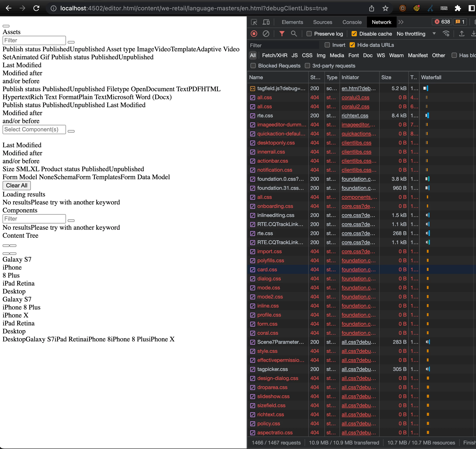Activate the inspect element picker icon

[254, 22]
